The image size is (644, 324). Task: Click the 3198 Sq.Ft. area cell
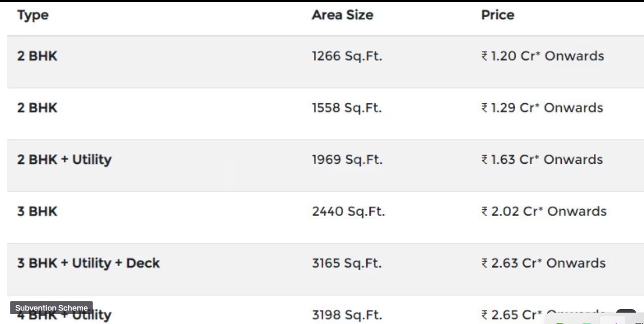(347, 315)
